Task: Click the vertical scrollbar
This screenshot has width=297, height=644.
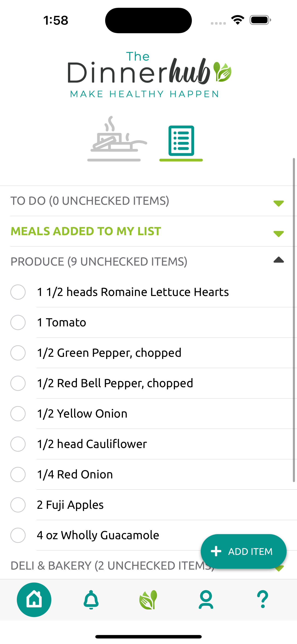Action: pyautogui.click(x=294, y=320)
